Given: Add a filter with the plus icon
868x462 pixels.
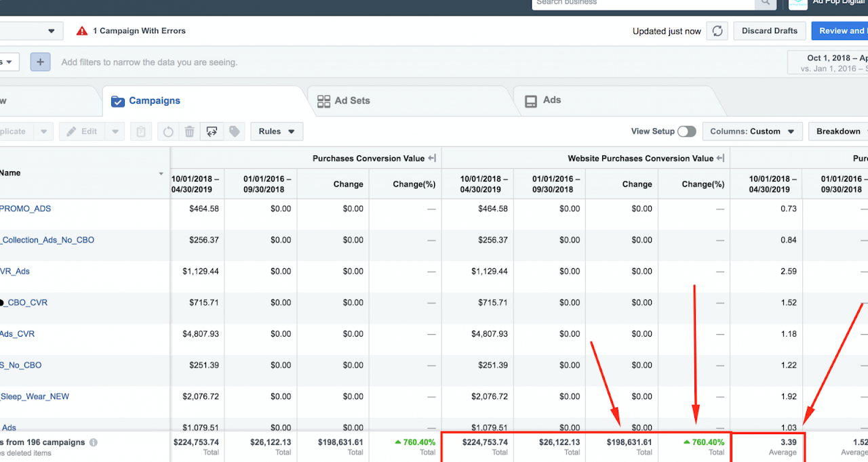Looking at the screenshot, I should (40, 62).
